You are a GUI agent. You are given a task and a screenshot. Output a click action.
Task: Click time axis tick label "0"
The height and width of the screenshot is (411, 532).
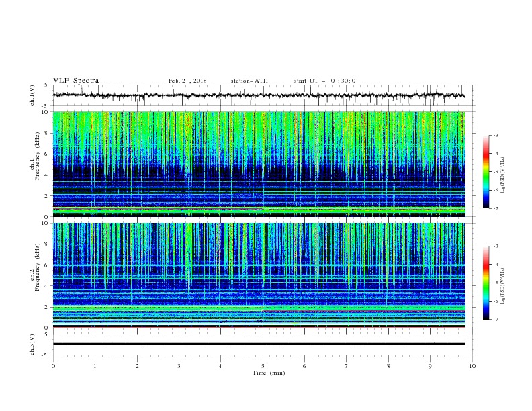click(53, 366)
